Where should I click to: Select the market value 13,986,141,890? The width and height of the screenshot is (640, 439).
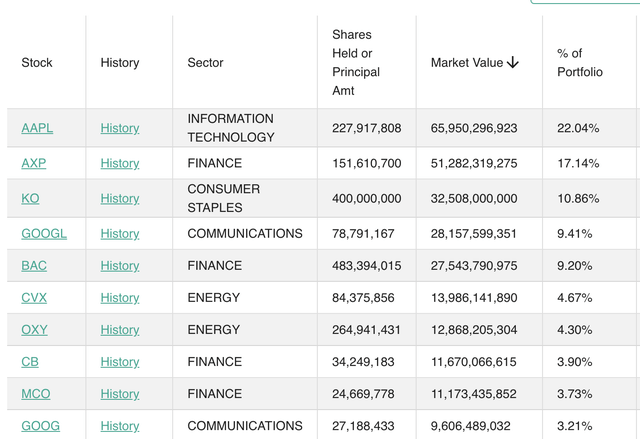(474, 297)
